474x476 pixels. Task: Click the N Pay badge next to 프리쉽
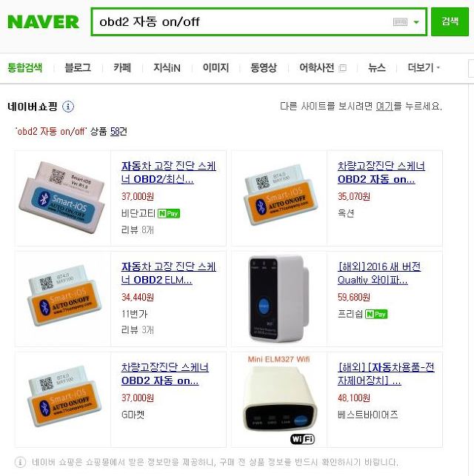pos(376,314)
